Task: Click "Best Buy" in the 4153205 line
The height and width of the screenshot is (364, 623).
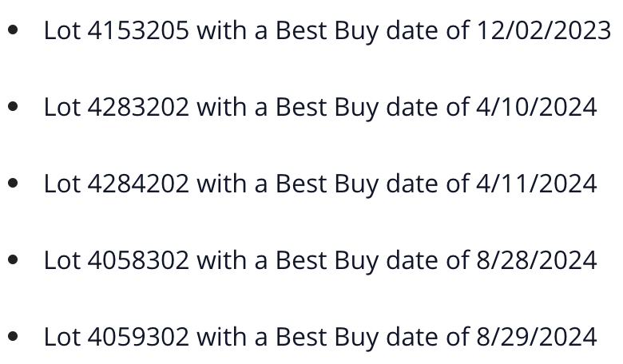Action: coord(327,32)
